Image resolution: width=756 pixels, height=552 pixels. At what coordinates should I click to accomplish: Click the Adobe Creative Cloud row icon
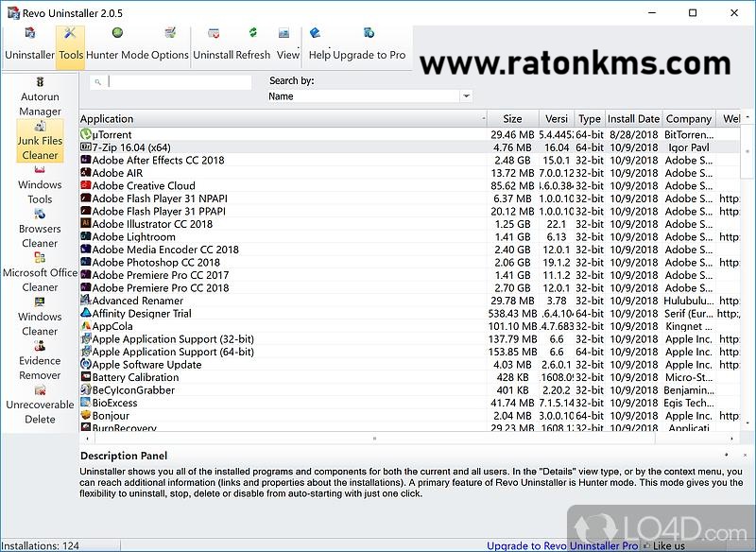(x=86, y=185)
